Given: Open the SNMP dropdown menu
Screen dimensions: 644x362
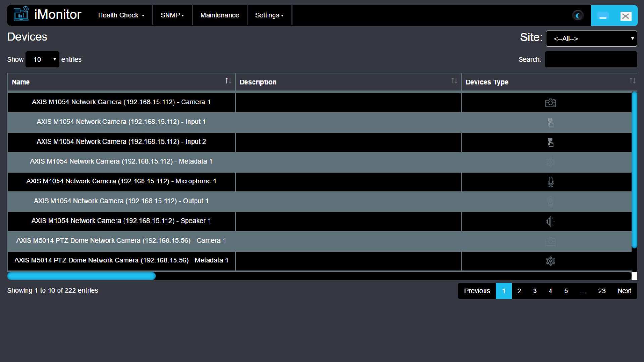Looking at the screenshot, I should 172,15.
